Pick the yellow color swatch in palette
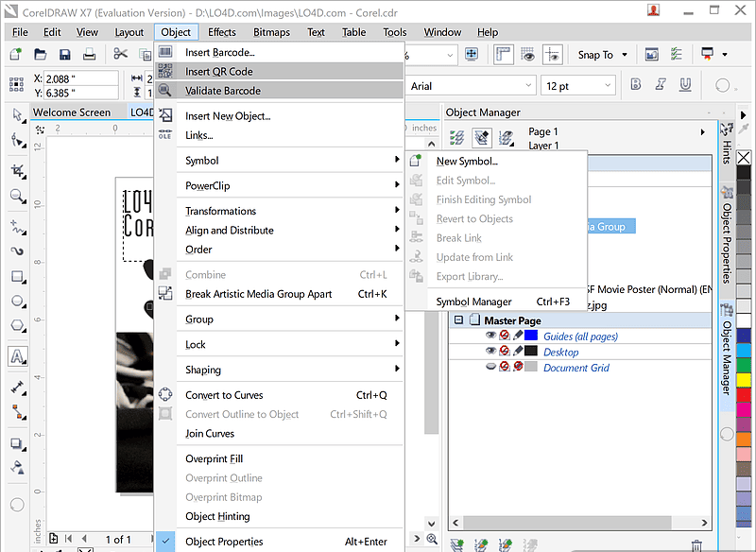 click(744, 380)
